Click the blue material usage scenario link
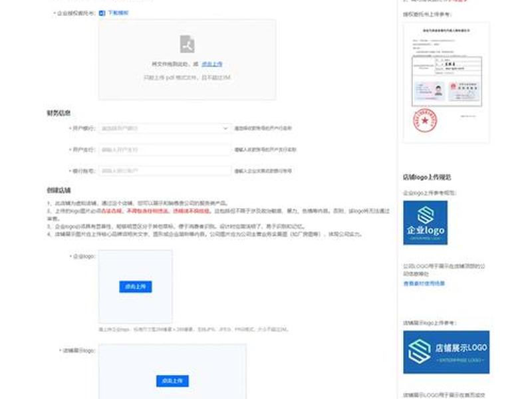Viewport: 532px width, 399px height. click(424, 283)
